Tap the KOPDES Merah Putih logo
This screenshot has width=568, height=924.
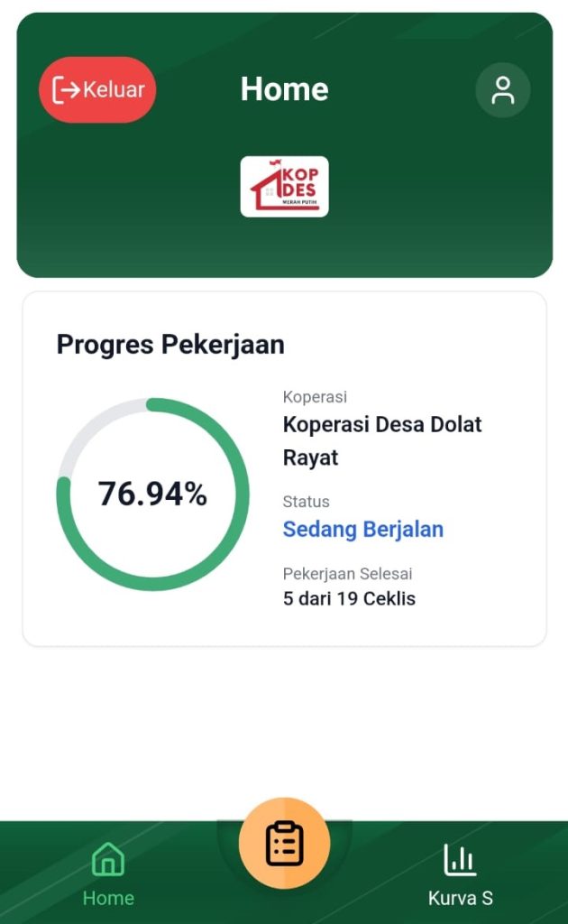[x=284, y=187]
